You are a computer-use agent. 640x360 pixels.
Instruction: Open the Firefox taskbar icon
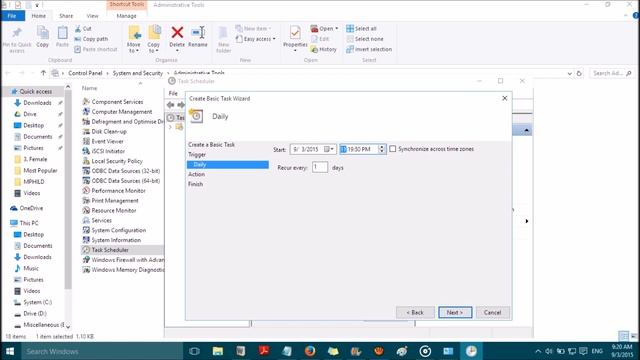click(310, 351)
